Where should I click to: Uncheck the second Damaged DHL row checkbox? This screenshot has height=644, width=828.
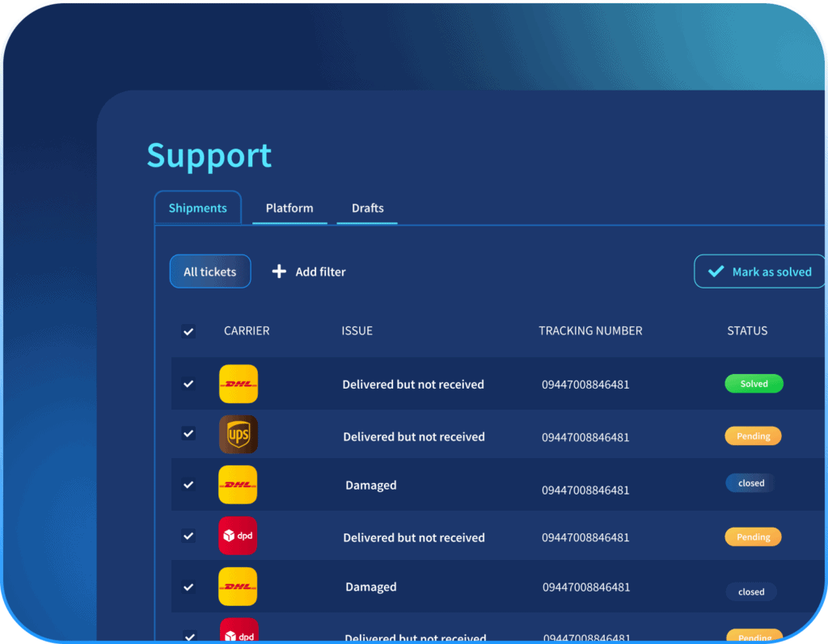point(188,587)
